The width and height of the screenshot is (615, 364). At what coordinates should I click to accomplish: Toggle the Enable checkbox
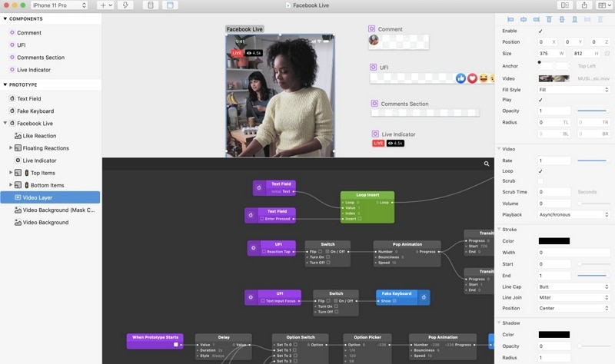(x=540, y=31)
